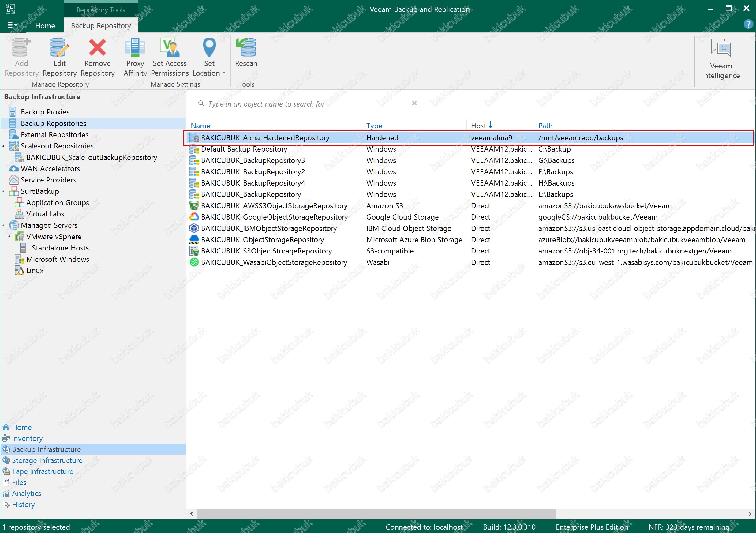This screenshot has height=533, width=756.
Task: Switch to the Home ribbon tab
Action: [45, 25]
